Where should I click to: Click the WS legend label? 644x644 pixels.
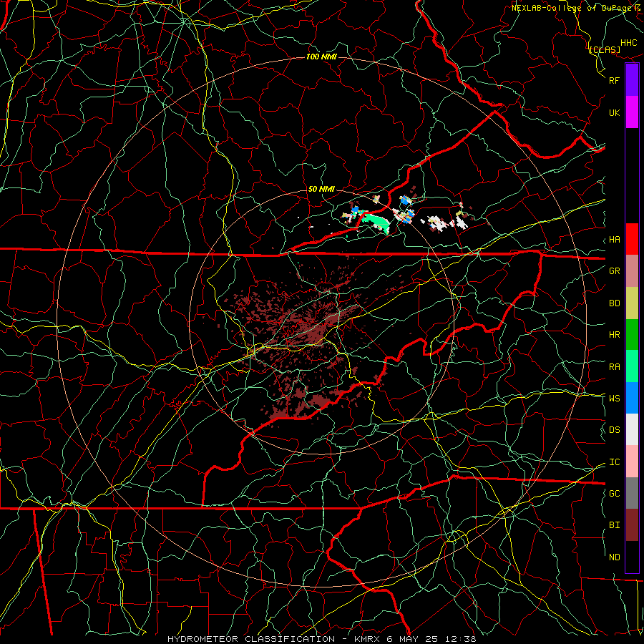pos(614,399)
